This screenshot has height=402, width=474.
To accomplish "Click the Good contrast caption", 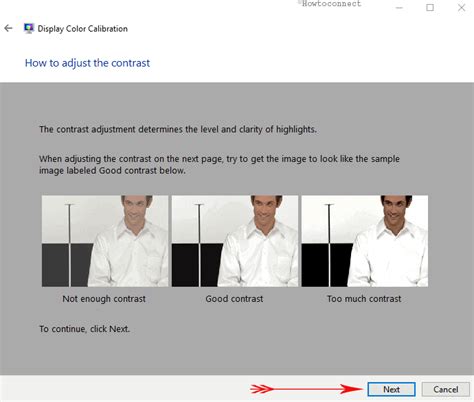I will (234, 299).
